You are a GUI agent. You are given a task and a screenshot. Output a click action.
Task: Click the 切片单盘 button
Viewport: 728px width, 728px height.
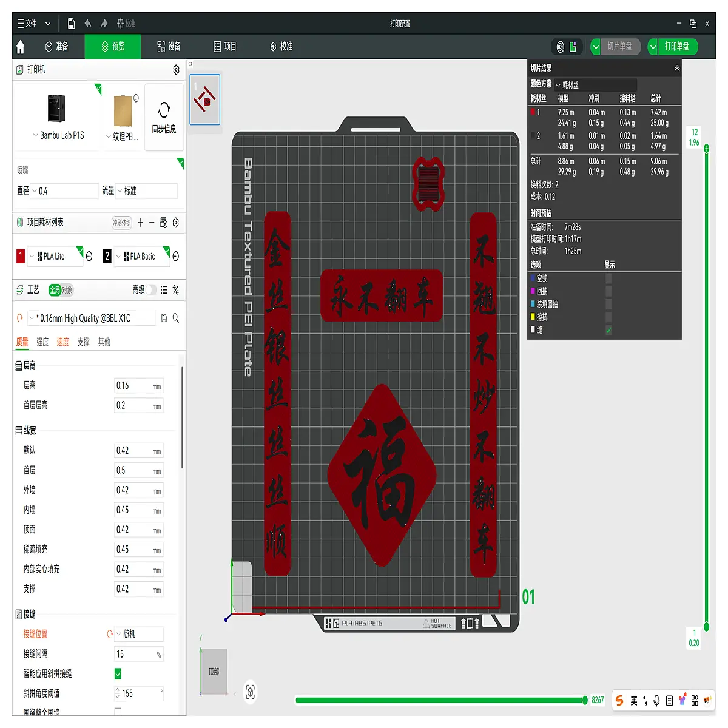coord(620,47)
